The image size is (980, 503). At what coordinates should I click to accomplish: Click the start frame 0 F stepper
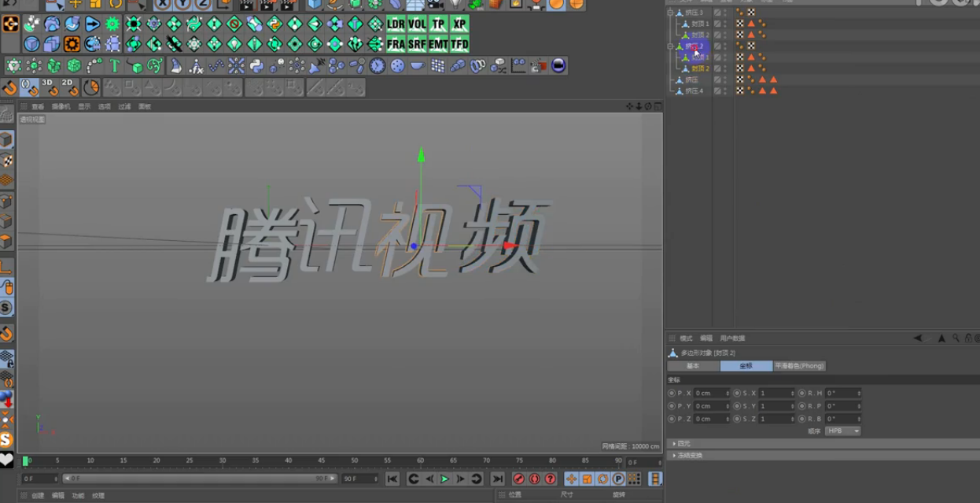click(56, 479)
